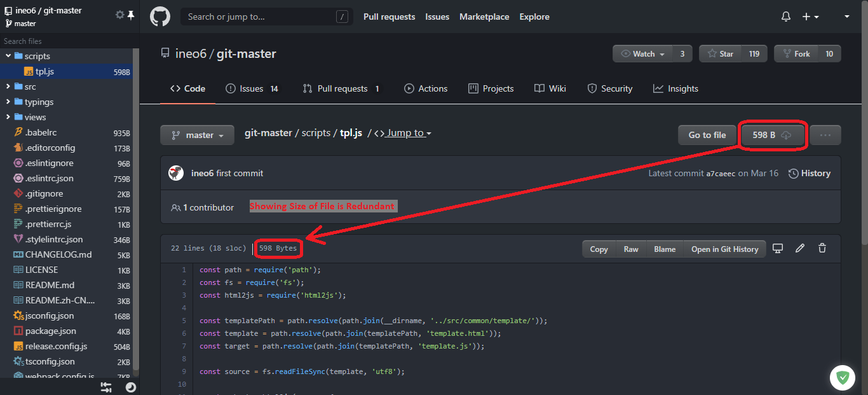Open the sidebar settings gear
This screenshot has width=868, height=395.
(119, 15)
